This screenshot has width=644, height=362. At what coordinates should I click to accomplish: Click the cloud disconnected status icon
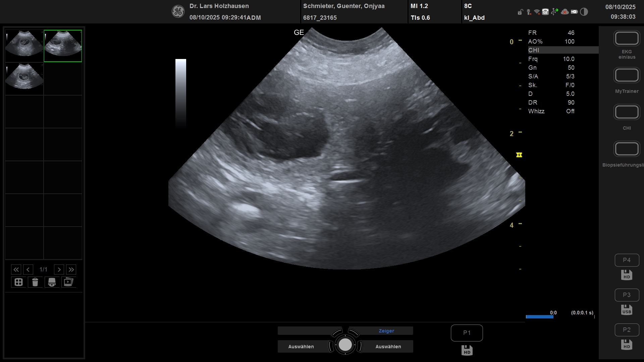[x=565, y=12]
